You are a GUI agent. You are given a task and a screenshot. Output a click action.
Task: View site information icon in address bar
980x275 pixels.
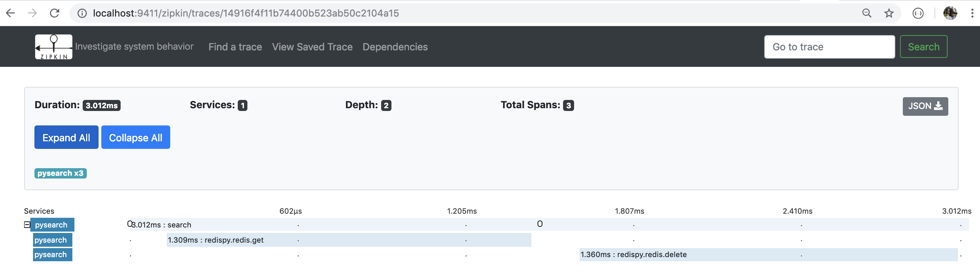tap(82, 13)
